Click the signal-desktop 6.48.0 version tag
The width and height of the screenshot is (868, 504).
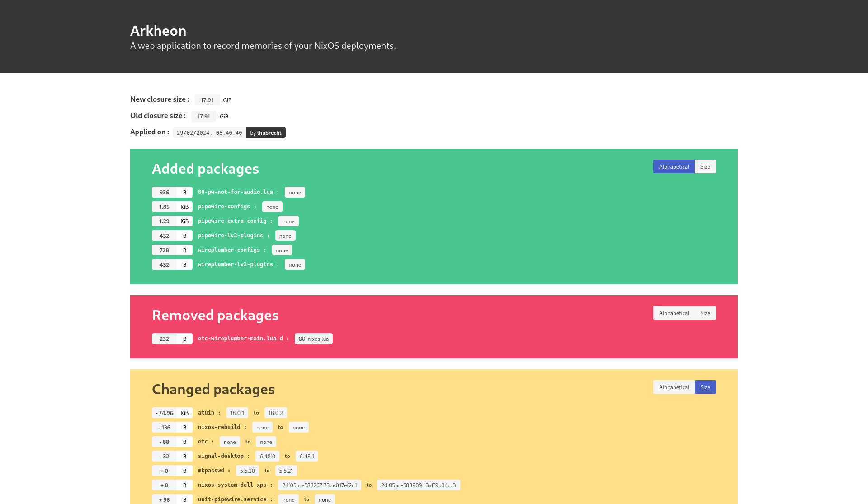coord(267,456)
